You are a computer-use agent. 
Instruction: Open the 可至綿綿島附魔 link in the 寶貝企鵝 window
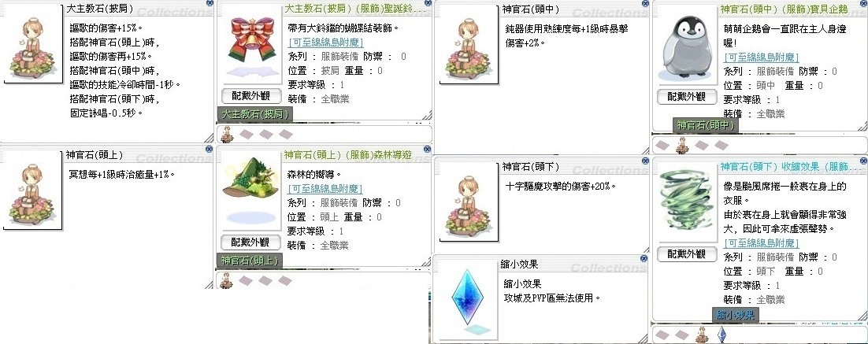[x=761, y=57]
